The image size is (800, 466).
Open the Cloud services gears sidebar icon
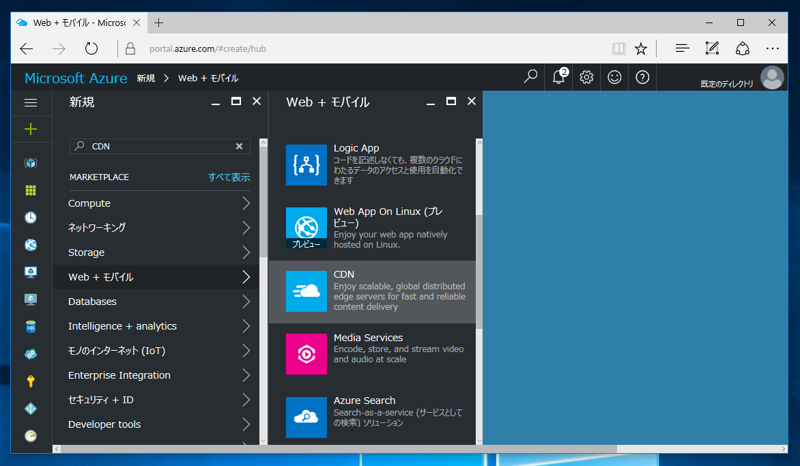(31, 354)
